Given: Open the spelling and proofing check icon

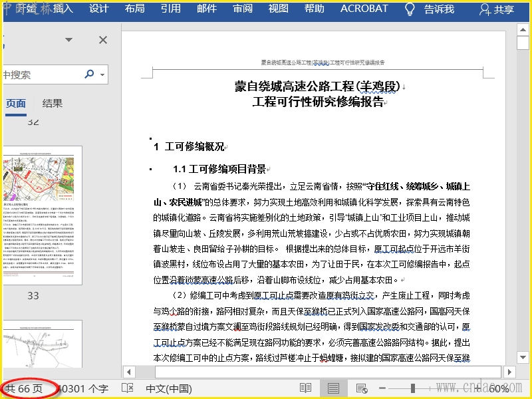Looking at the screenshot, I should pyautogui.click(x=128, y=388).
